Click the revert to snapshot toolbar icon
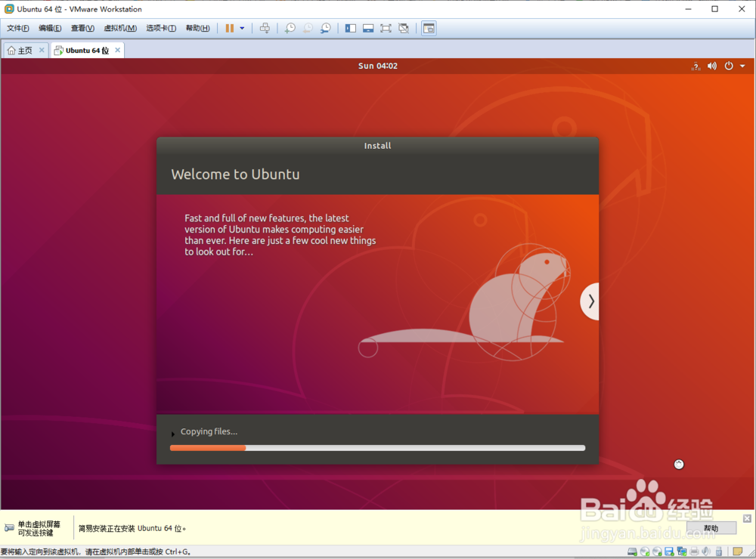Viewport: 756px width, 559px height. click(x=308, y=29)
